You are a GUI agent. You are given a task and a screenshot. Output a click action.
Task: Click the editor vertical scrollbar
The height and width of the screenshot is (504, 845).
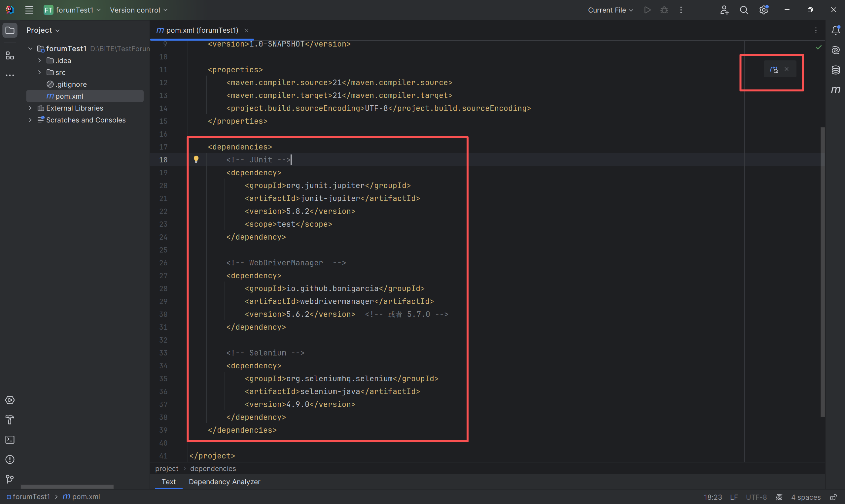(822, 272)
